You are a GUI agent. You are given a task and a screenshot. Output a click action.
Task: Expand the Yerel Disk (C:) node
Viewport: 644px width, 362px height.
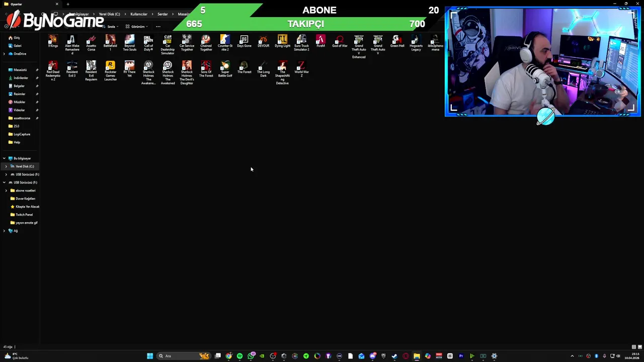pos(6,166)
